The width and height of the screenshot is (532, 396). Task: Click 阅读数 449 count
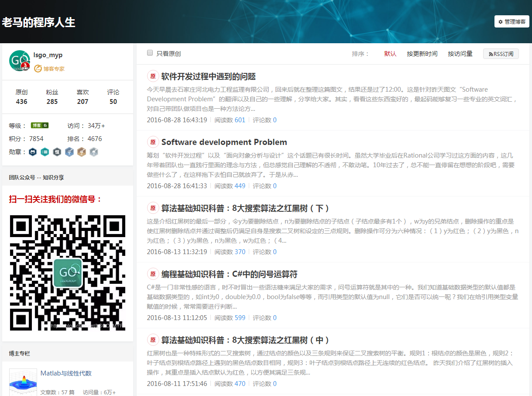(230, 186)
